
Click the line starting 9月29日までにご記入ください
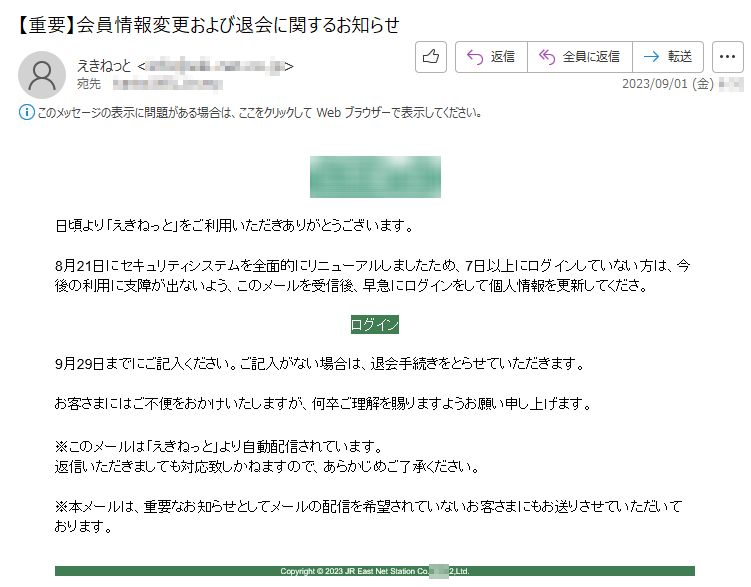click(319, 364)
